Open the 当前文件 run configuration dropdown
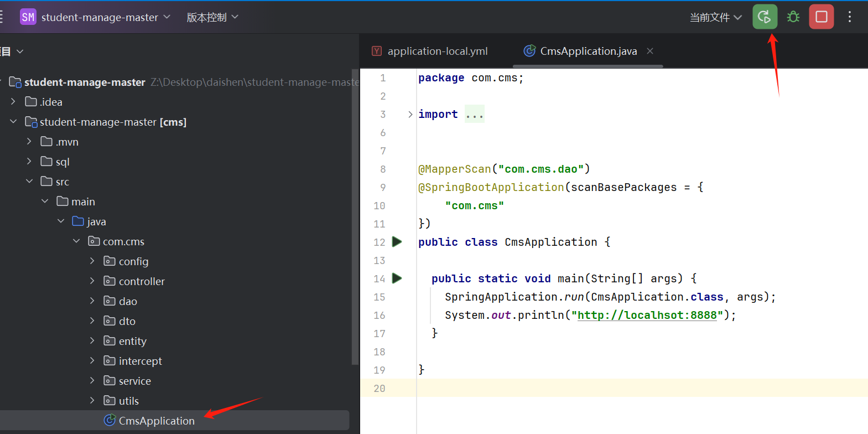Viewport: 868px width, 434px height. click(x=715, y=17)
